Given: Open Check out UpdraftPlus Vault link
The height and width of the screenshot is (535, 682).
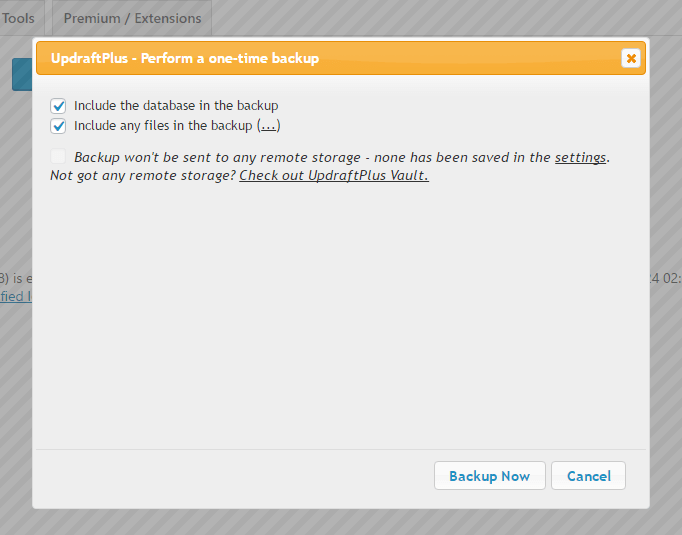Looking at the screenshot, I should click(x=334, y=175).
